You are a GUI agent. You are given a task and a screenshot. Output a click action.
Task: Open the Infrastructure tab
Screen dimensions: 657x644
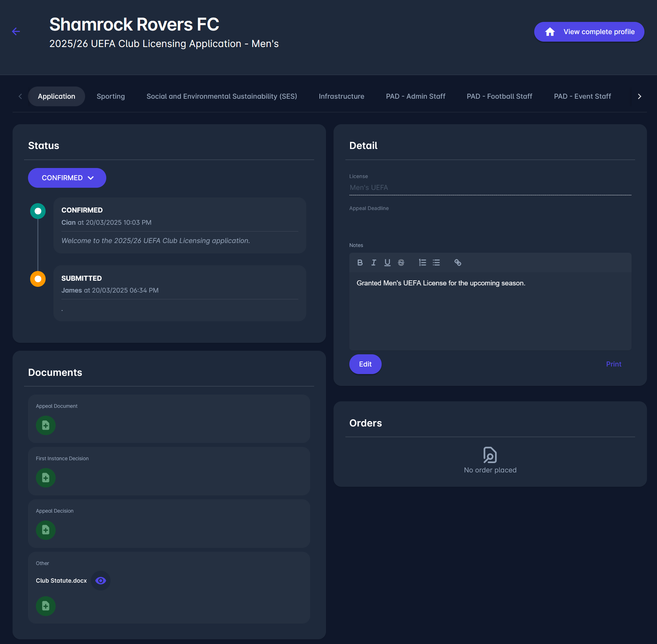341,96
